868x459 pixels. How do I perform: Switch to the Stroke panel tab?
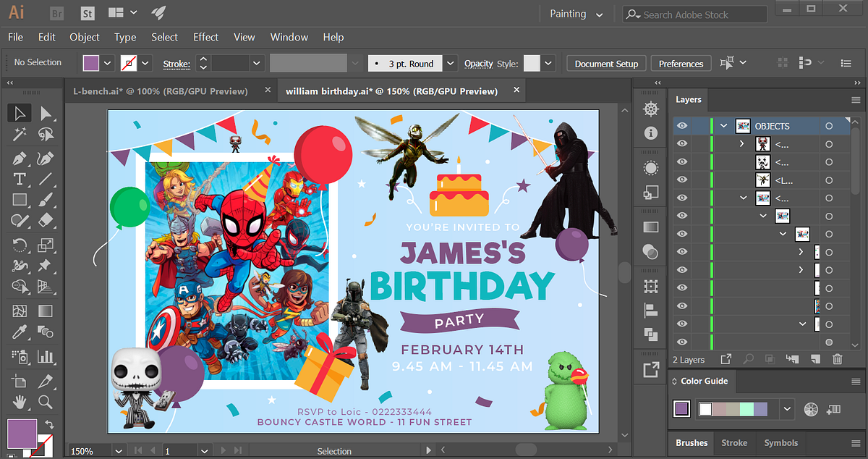(734, 442)
